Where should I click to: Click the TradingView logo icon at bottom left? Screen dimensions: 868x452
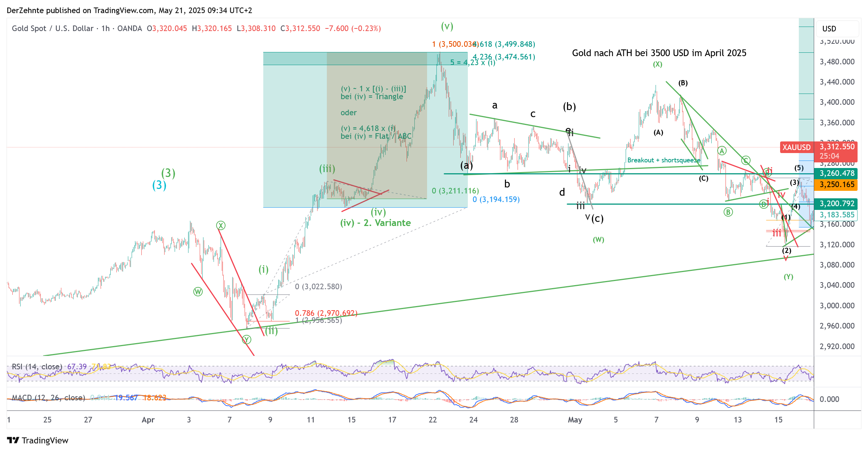pos(13,440)
